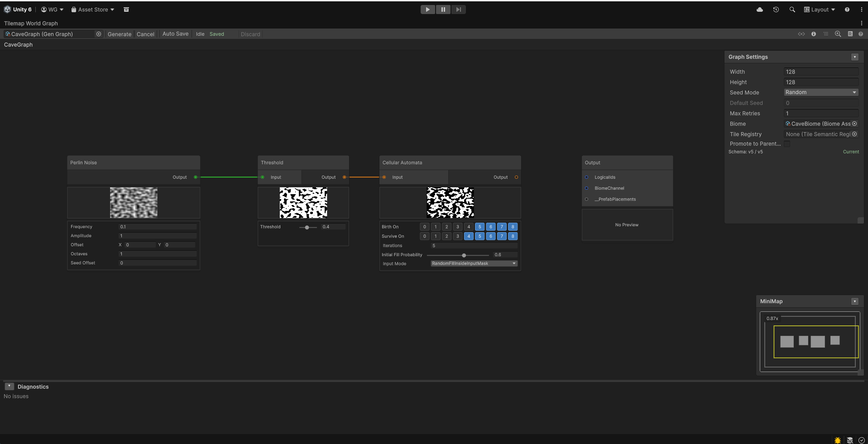
Task: Click the Threshold node Output port
Action: pos(345,177)
